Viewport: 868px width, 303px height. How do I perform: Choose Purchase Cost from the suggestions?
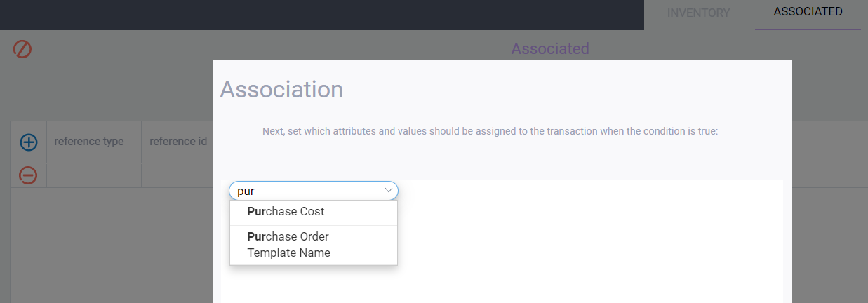(x=286, y=211)
